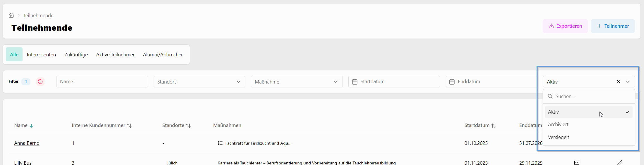Sort the Standorte column
The width and height of the screenshot is (644, 165).
coord(188,126)
